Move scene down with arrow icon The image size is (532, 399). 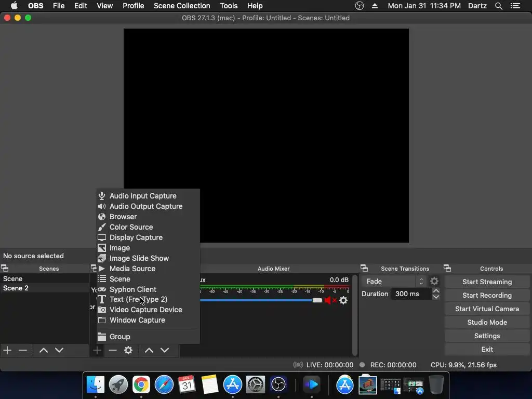[59, 350]
